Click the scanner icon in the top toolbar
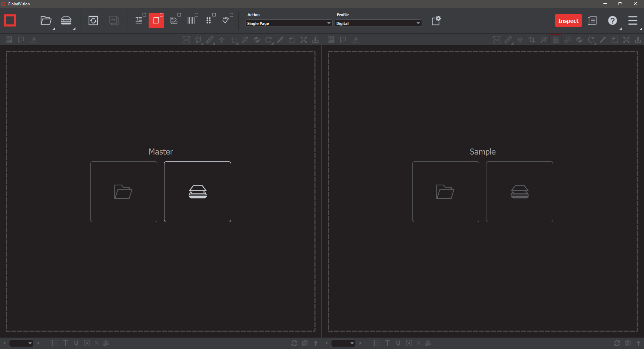 pyautogui.click(x=66, y=21)
